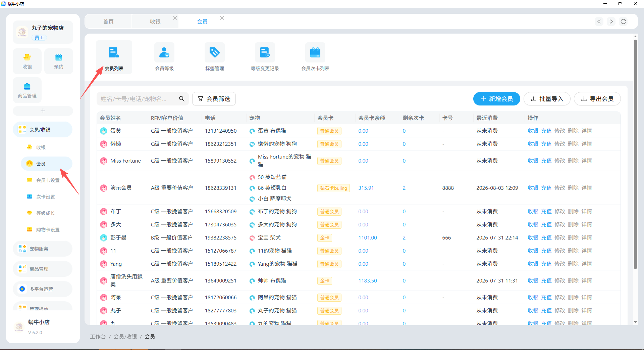The height and width of the screenshot is (350, 644).
Task: Click 修改 for member Miss Fortune
Action: [560, 161]
